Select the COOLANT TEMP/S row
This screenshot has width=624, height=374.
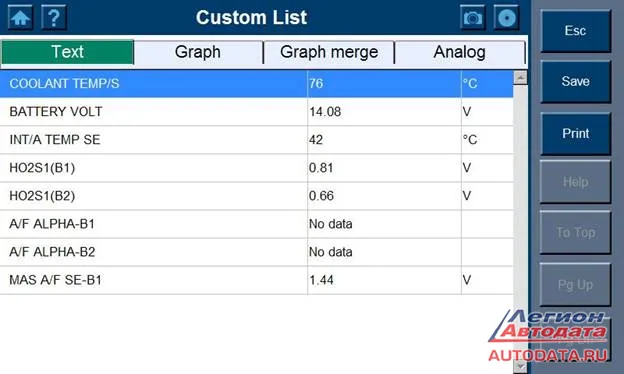[x=257, y=84]
